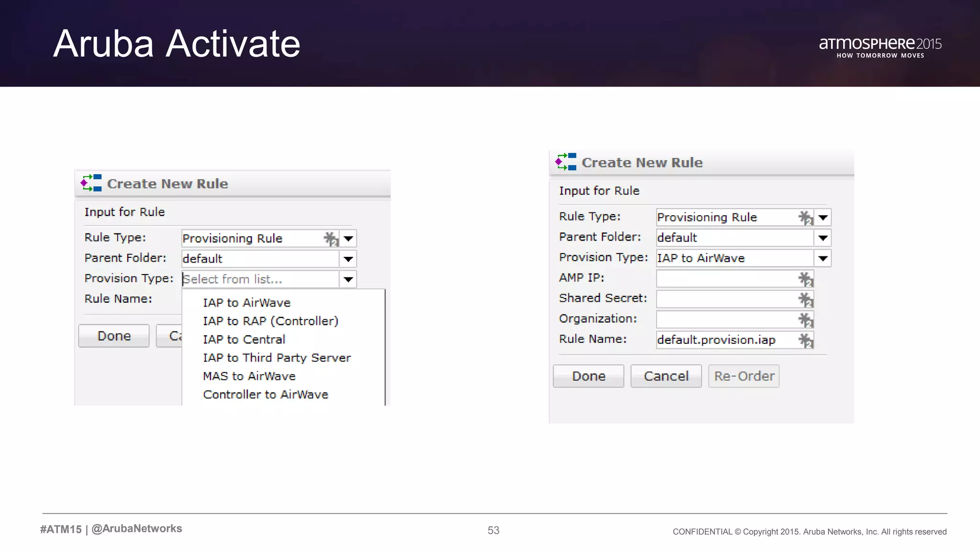Select Controller to AirWave option
Viewport: 980px width, 551px height.
(266, 395)
